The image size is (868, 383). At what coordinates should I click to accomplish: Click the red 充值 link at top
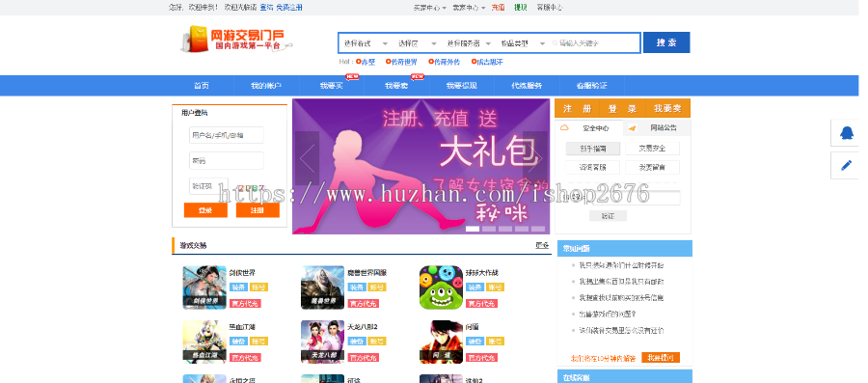click(x=499, y=8)
